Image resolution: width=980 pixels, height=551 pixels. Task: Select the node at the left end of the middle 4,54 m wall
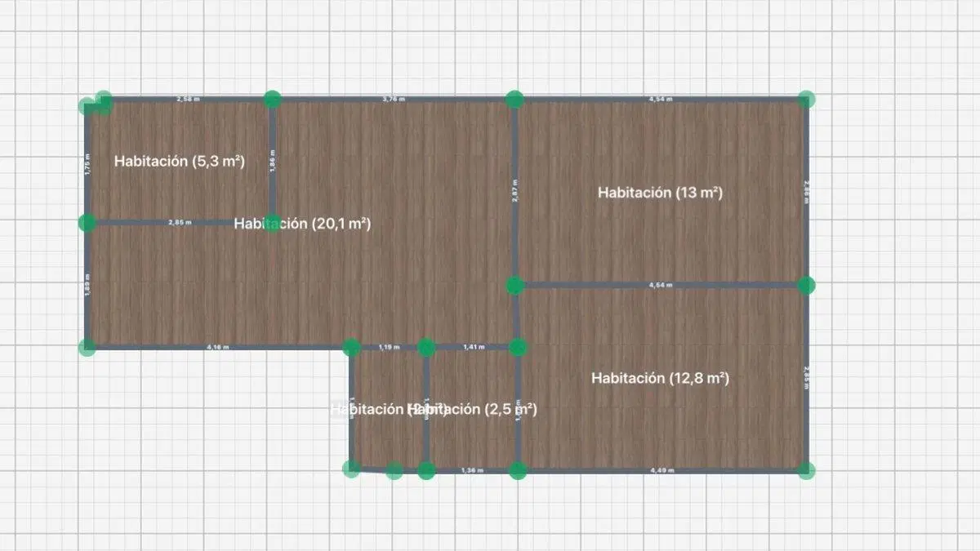coord(514,286)
